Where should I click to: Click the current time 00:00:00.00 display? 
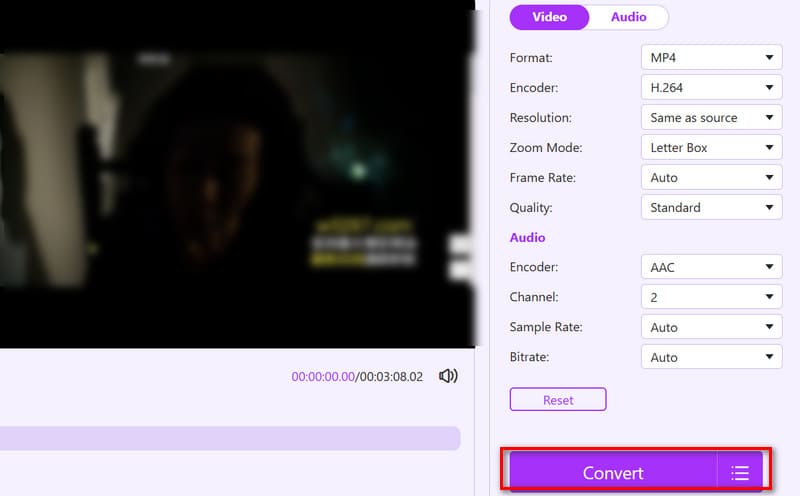(323, 377)
